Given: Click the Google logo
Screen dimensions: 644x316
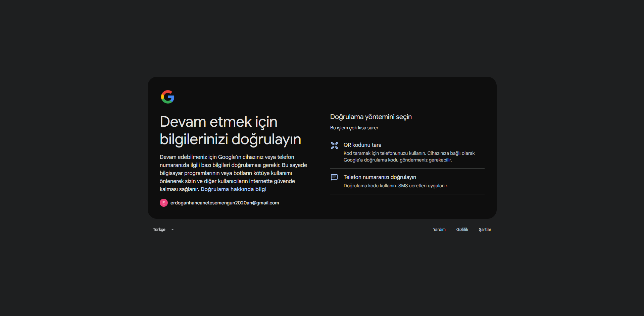Looking at the screenshot, I should click(167, 97).
